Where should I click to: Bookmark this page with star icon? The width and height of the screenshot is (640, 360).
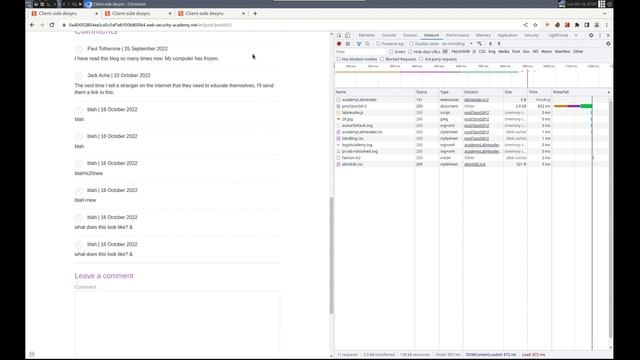[x=535, y=25]
